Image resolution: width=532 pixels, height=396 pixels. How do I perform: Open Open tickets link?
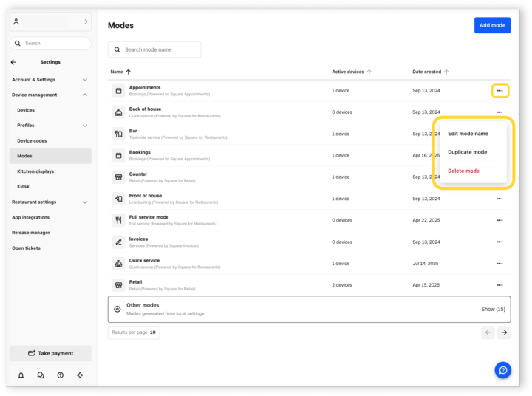tap(26, 248)
